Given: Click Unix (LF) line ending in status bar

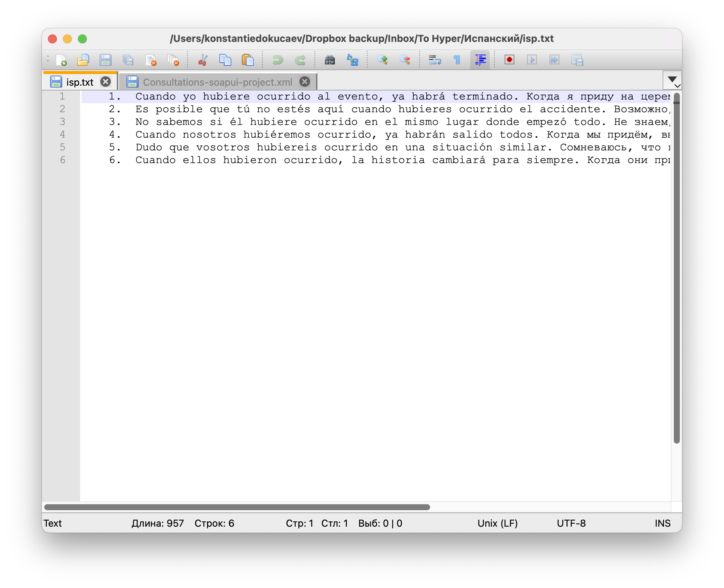Looking at the screenshot, I should click(497, 523).
